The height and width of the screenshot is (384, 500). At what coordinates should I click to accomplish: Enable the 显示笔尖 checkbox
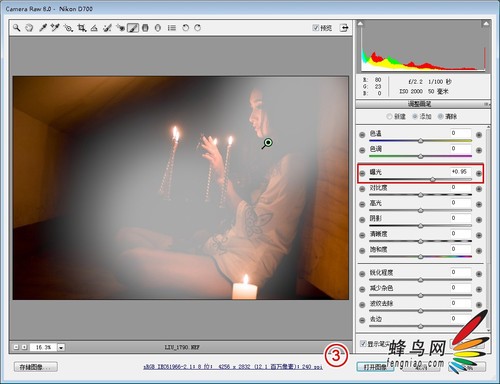(x=363, y=343)
